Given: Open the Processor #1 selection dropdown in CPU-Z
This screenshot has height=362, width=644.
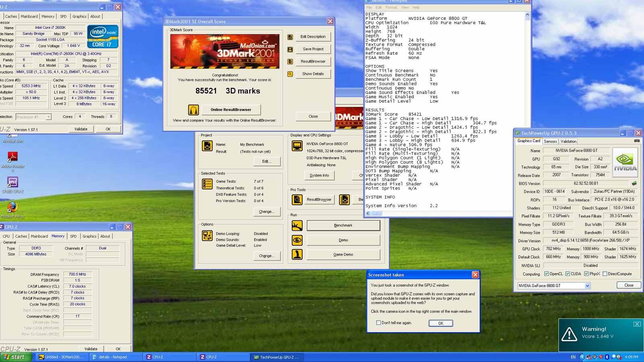Looking at the screenshot, I should tap(48, 117).
